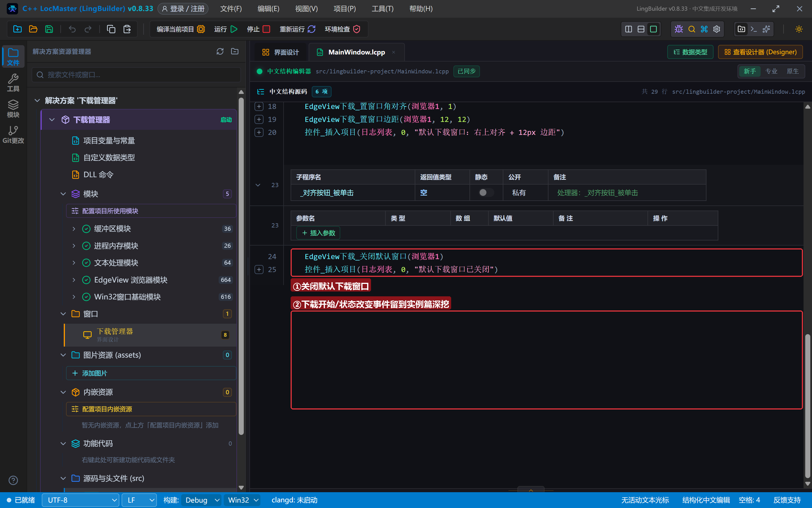Open 查看设计器 (Designer) button
This screenshot has width=812, height=508.
760,52
